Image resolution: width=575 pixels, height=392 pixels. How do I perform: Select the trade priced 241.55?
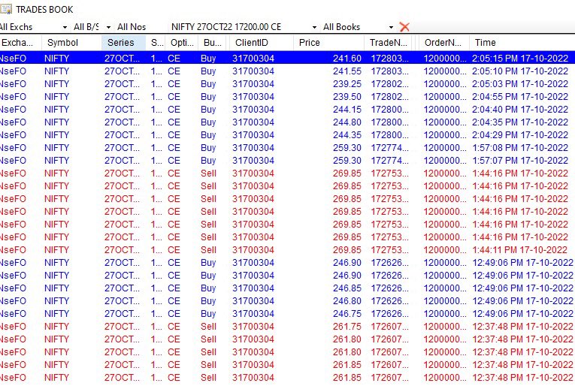coord(287,71)
